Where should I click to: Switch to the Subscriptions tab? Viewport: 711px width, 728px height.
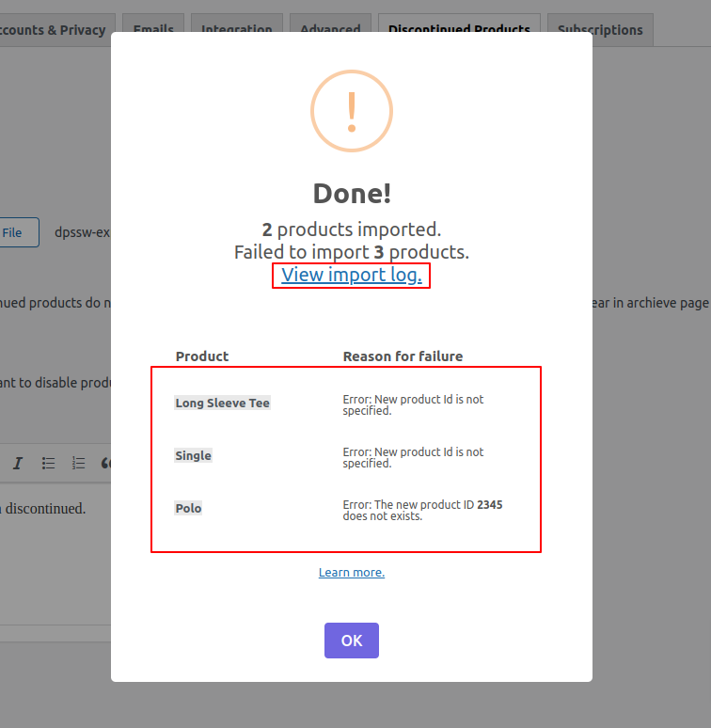[599, 29]
